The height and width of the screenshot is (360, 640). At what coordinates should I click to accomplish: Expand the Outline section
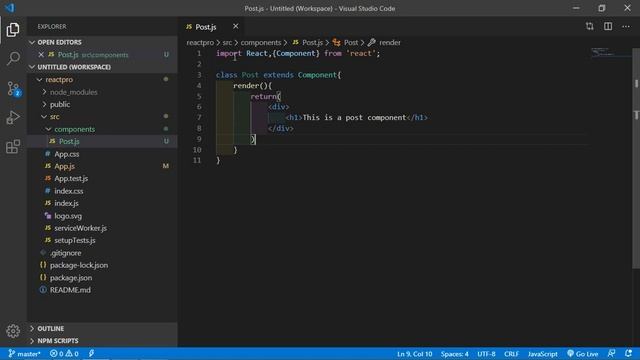[x=102, y=329]
